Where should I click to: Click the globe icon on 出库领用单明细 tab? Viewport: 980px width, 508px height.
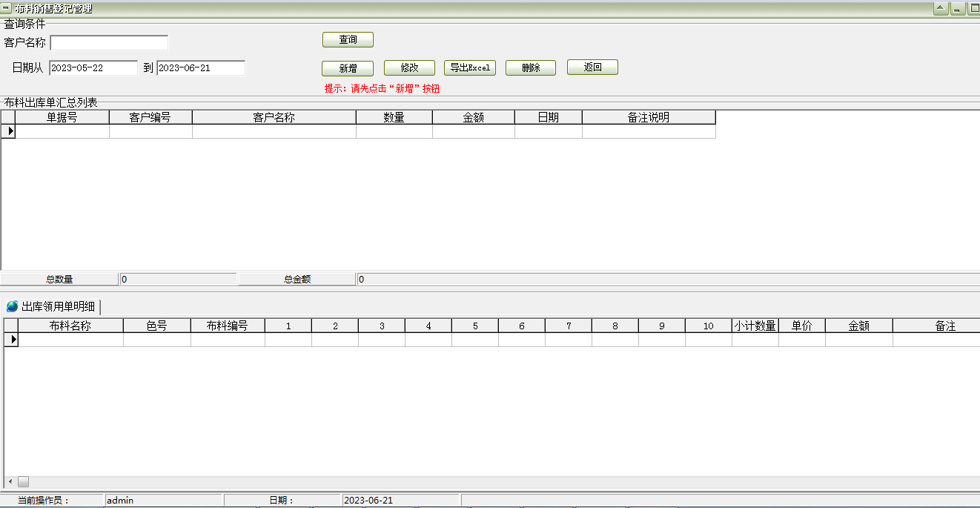pos(13,306)
